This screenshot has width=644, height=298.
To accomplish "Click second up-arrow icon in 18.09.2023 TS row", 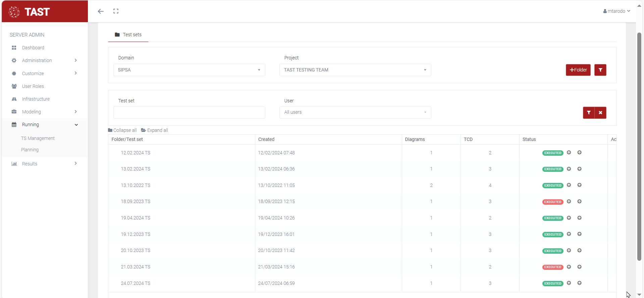I will (x=579, y=202).
